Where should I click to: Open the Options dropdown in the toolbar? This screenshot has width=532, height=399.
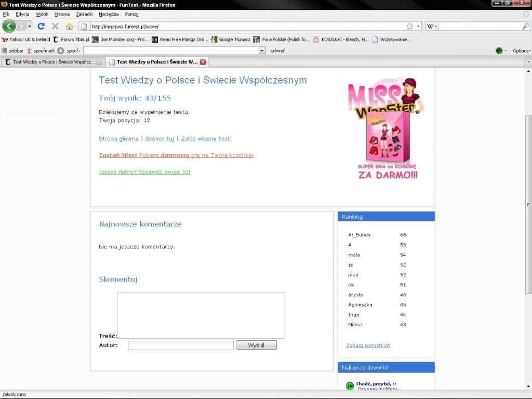[x=522, y=50]
